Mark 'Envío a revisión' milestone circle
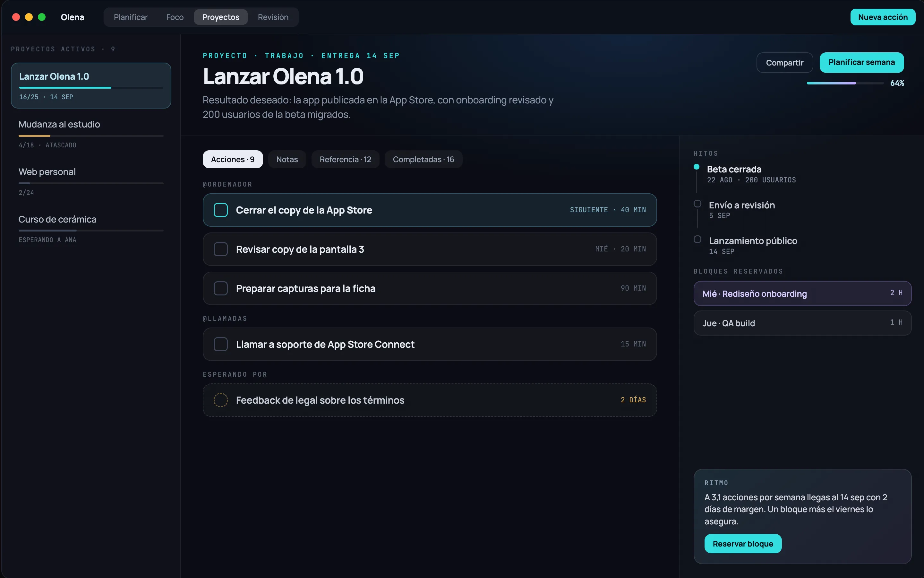924x578 pixels. pos(697,204)
